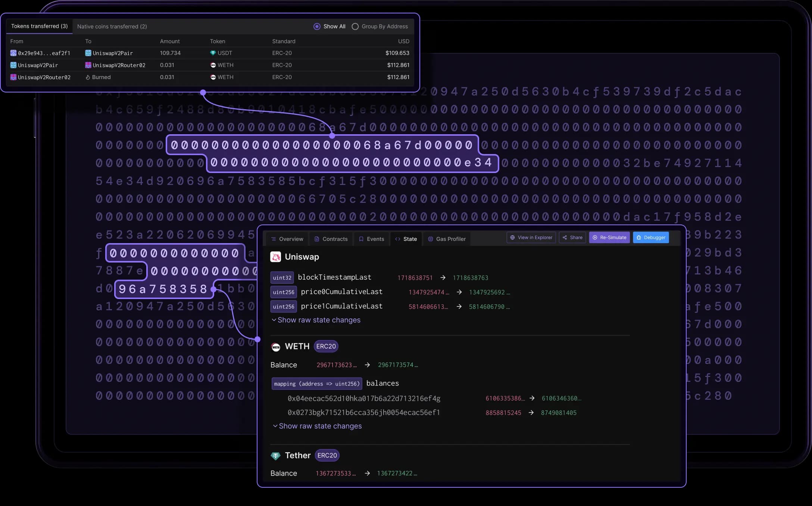
Task: Open the Debugger button
Action: (x=651, y=238)
